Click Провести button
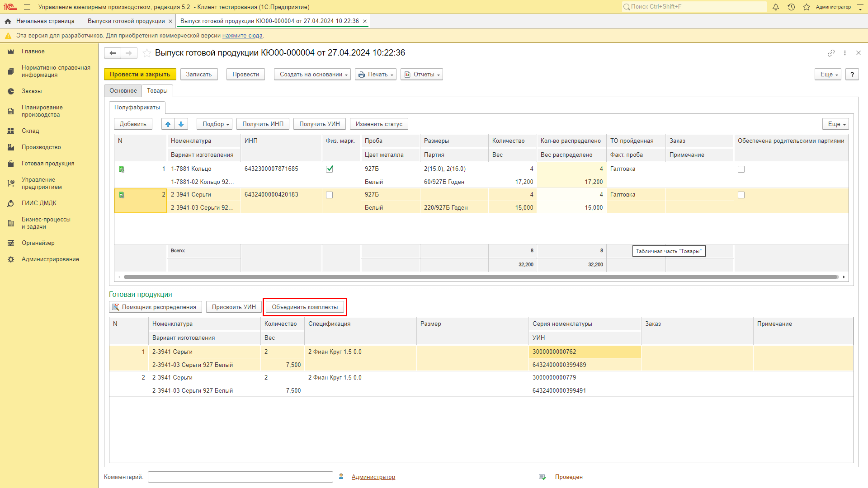 point(245,75)
